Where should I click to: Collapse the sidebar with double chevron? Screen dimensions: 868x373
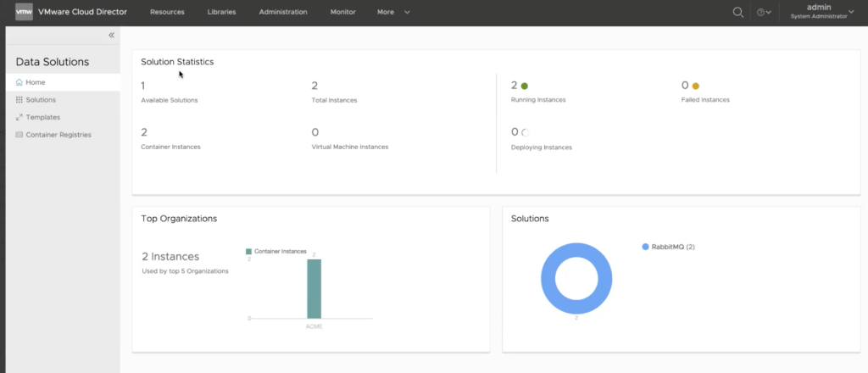[111, 35]
